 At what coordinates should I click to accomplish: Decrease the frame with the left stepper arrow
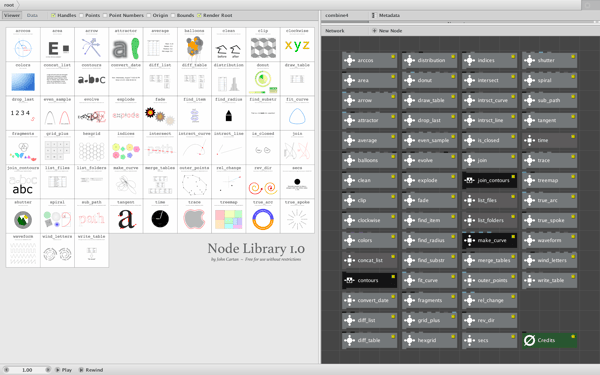[x=6, y=370]
